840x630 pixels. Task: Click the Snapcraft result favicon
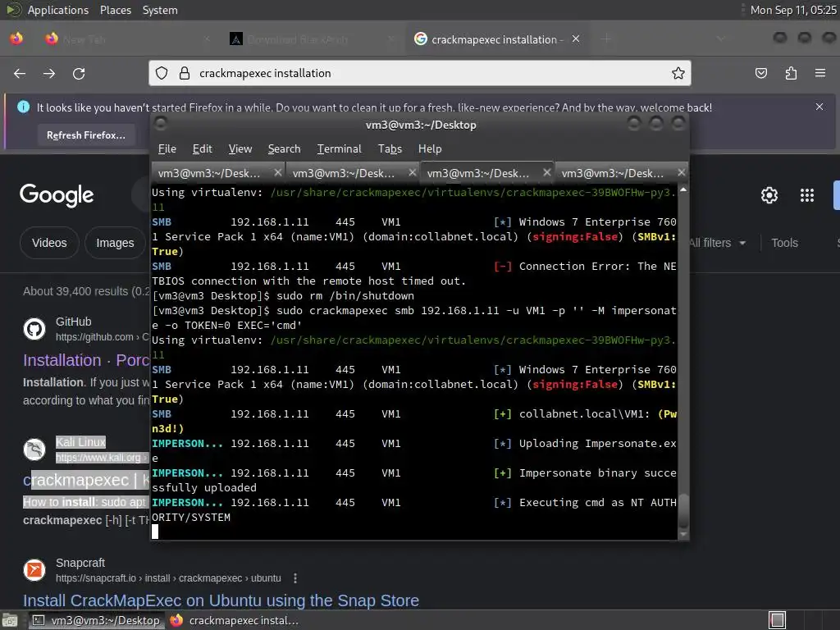pyautogui.click(x=34, y=570)
